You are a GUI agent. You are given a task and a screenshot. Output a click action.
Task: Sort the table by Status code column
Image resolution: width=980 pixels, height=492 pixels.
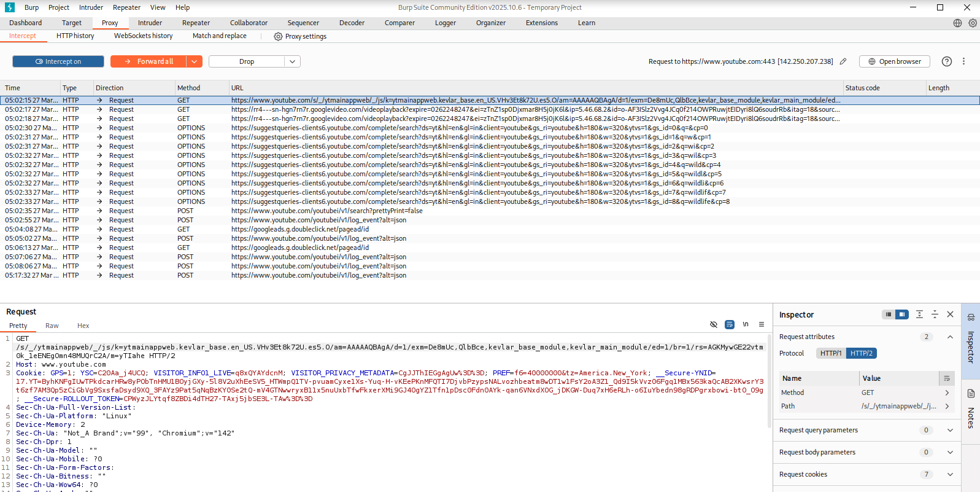[884, 88]
